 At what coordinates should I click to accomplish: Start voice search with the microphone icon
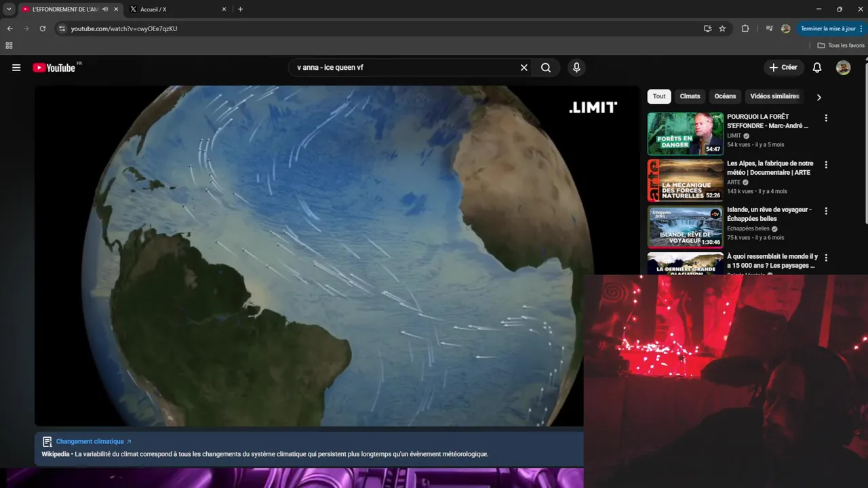(x=576, y=68)
